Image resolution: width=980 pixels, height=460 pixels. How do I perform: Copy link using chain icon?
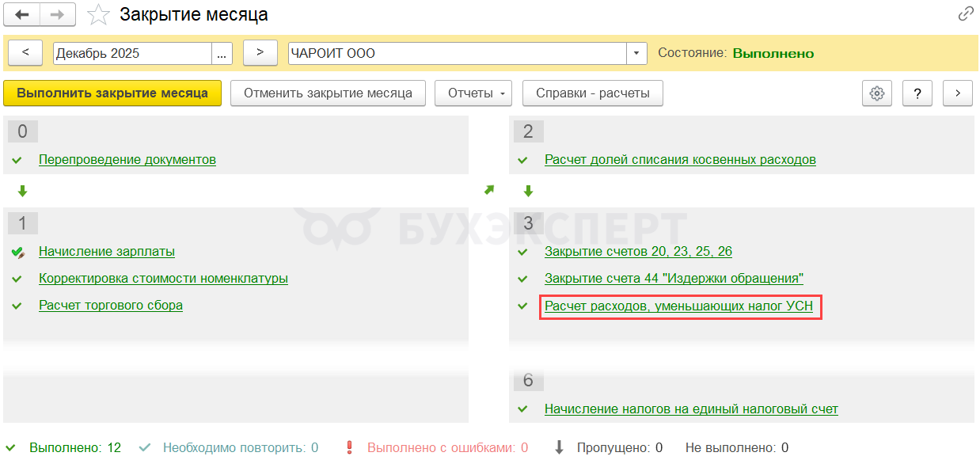(966, 14)
